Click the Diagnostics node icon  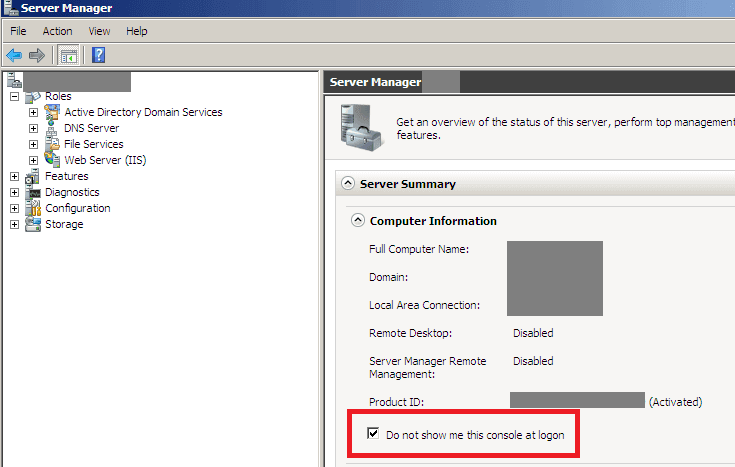33,192
